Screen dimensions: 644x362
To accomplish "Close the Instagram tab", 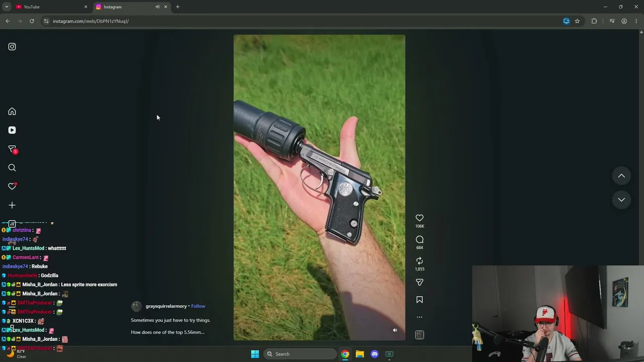I will click(x=166, y=7).
